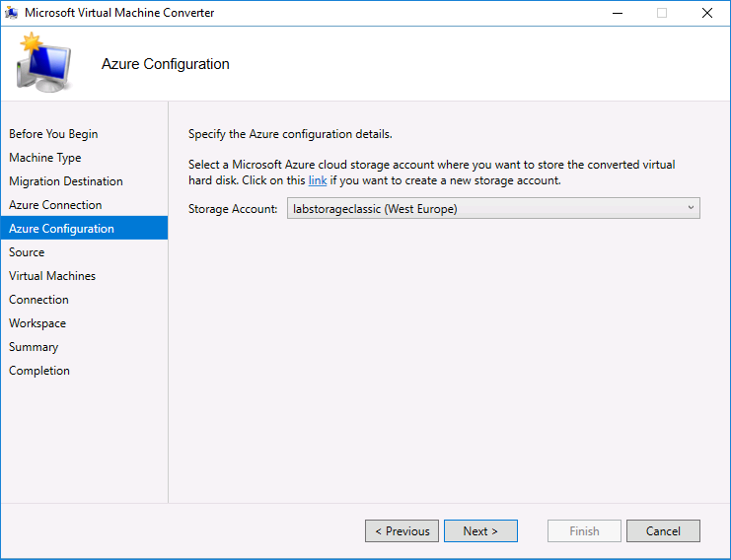The height and width of the screenshot is (560, 731).
Task: Click the disabled Finish button
Action: [584, 531]
